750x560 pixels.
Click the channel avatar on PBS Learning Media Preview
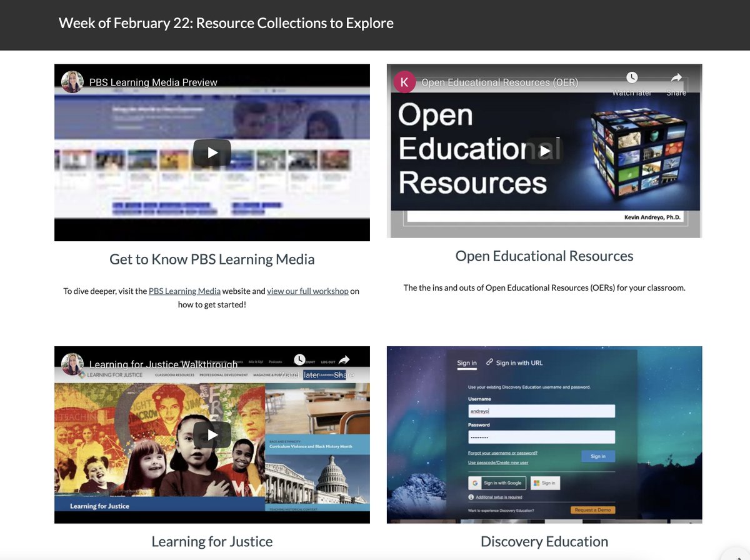pos(71,81)
